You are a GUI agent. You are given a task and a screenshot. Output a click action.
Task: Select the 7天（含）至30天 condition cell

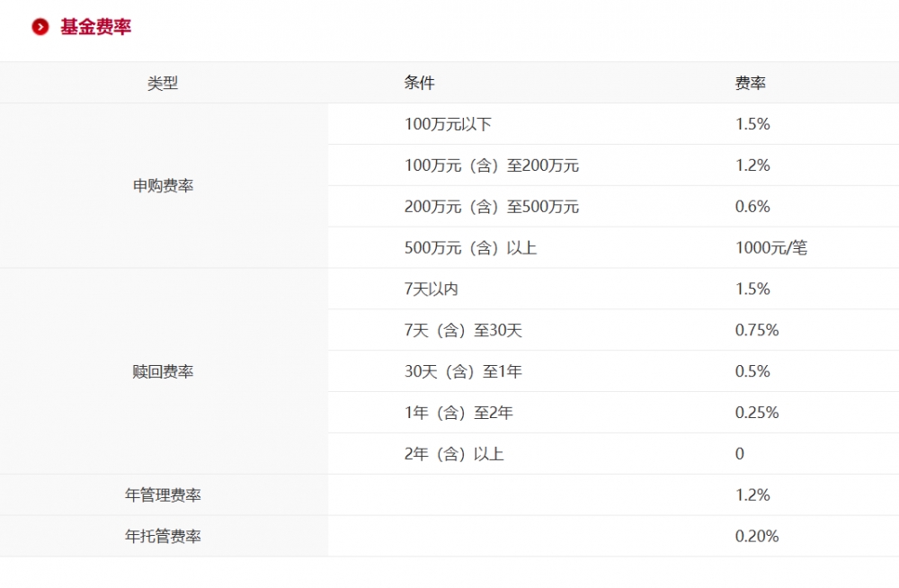pyautogui.click(x=467, y=330)
